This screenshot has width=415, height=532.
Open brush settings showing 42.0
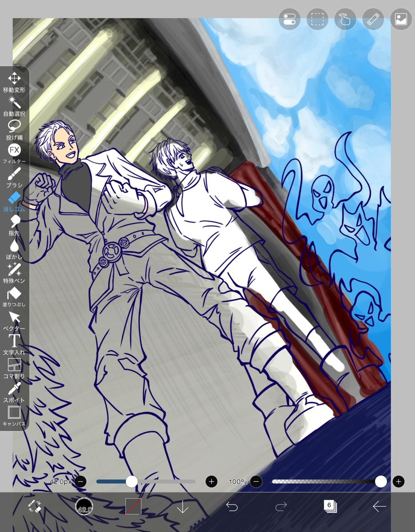click(x=84, y=506)
